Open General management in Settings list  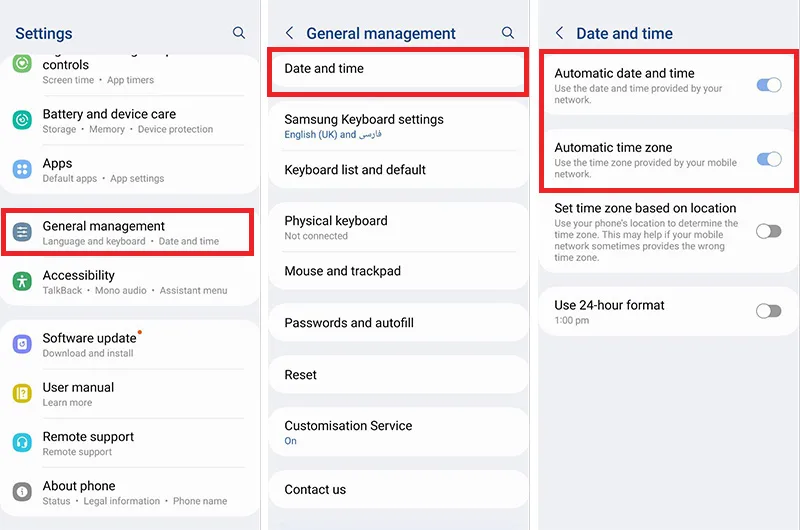[x=128, y=232]
